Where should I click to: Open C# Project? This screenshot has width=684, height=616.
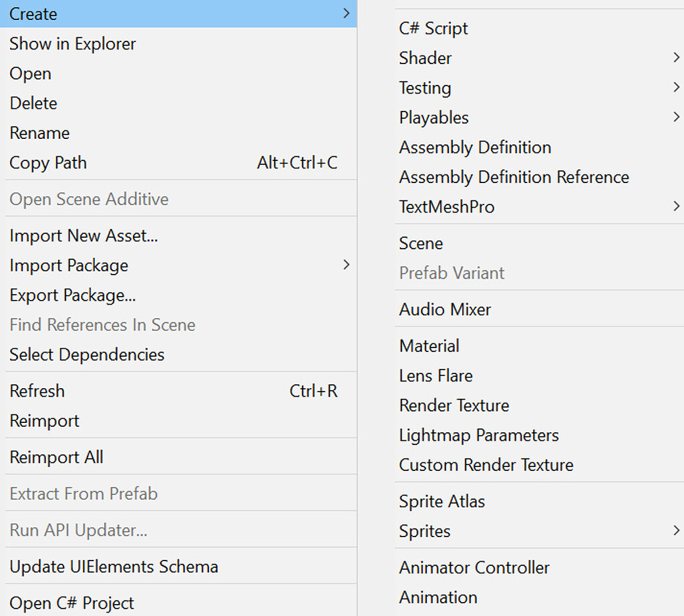tap(71, 603)
